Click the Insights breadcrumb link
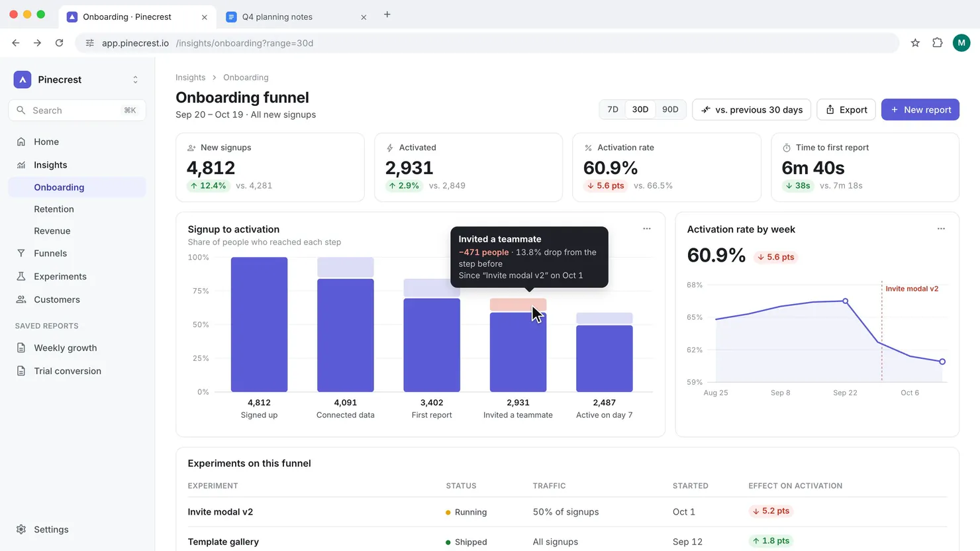The width and height of the screenshot is (980, 551). pyautogui.click(x=191, y=77)
